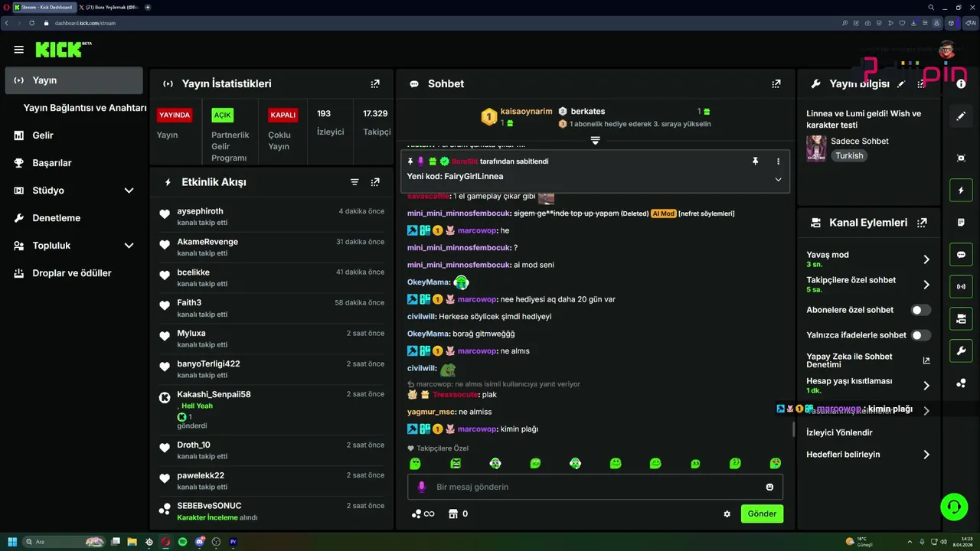Open the emoji picker in the message box
Viewport: 980px width, 551px height.
(x=769, y=487)
